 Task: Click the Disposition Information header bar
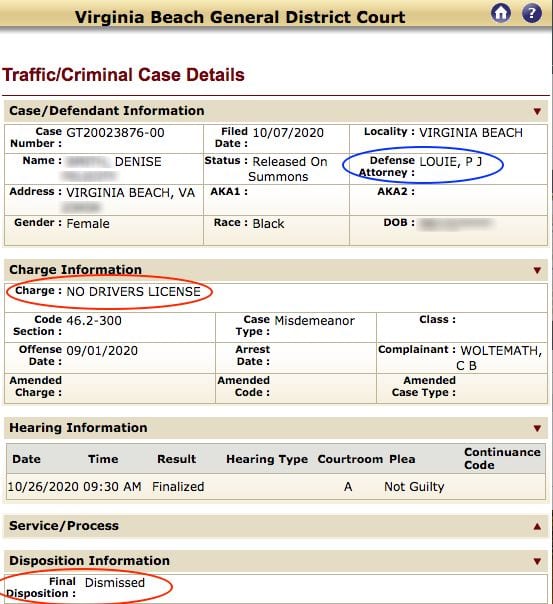pos(276,561)
